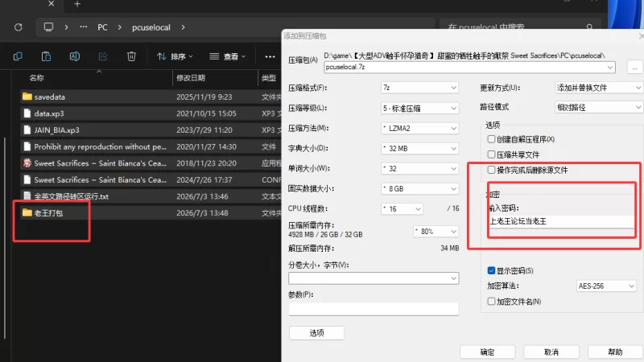Sort by 名称 column header
Screen dimensions: 644x362
(36, 78)
